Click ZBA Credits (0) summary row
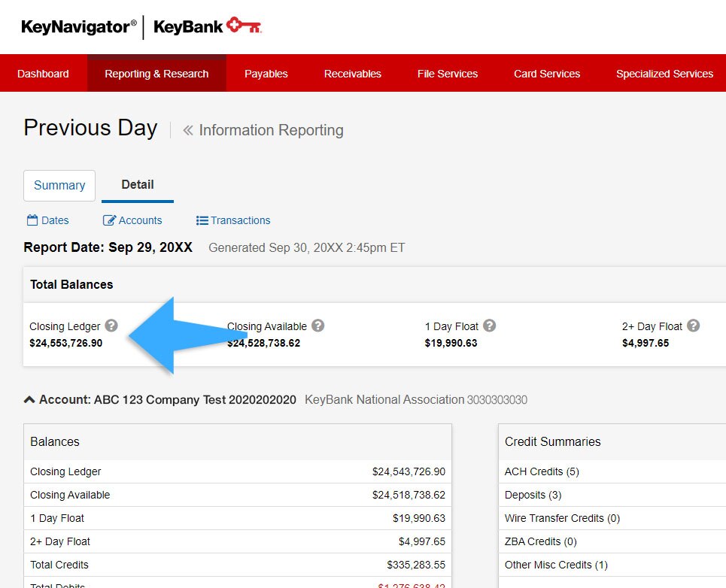 (x=612, y=541)
